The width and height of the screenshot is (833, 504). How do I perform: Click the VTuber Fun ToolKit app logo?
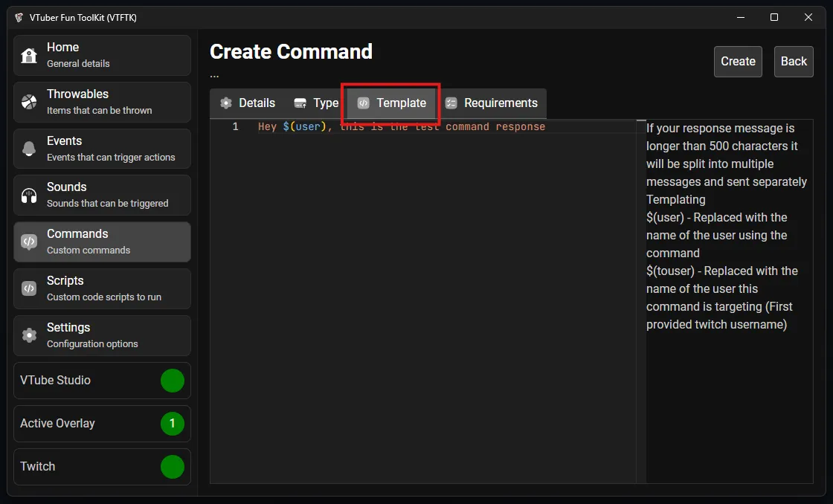pyautogui.click(x=19, y=17)
